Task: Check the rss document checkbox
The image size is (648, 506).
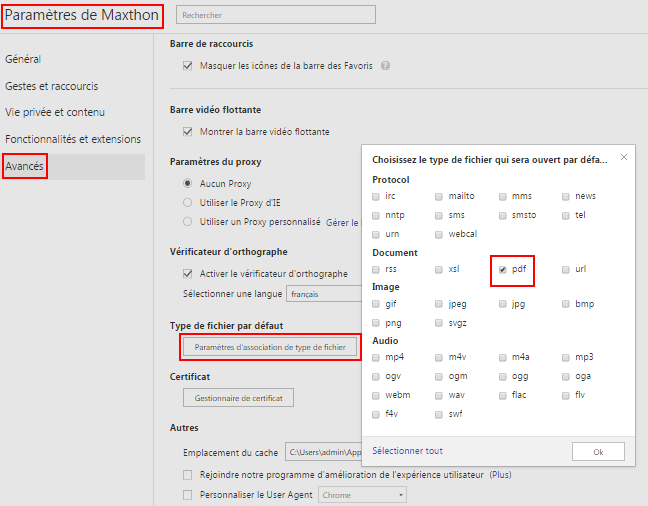Action: (376, 270)
